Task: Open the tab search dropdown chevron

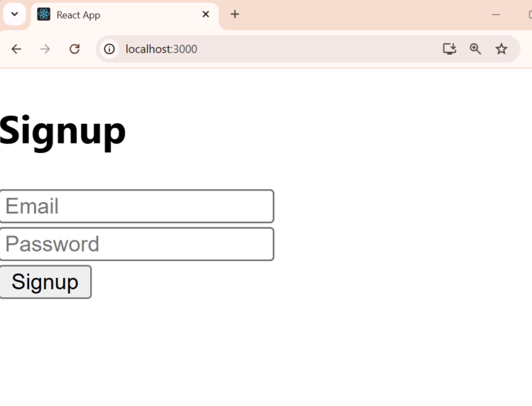Action: coord(15,15)
